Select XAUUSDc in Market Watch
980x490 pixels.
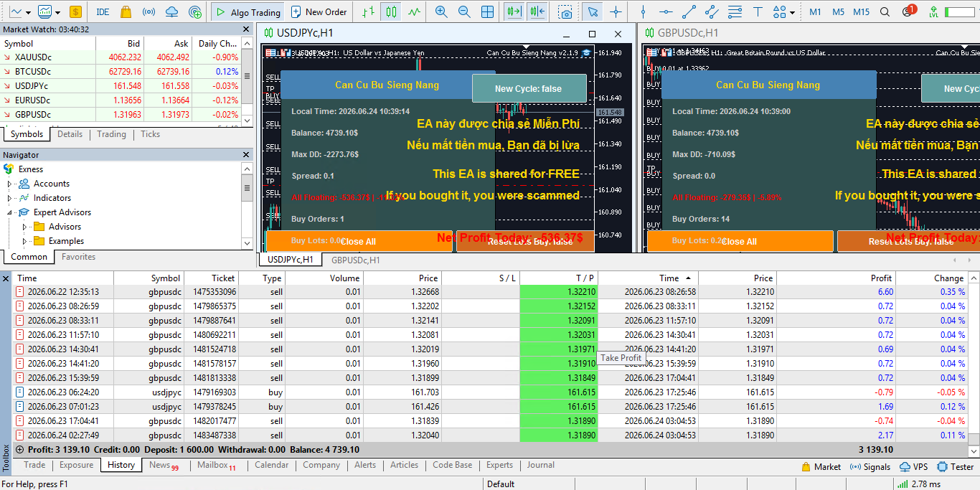coord(120,57)
